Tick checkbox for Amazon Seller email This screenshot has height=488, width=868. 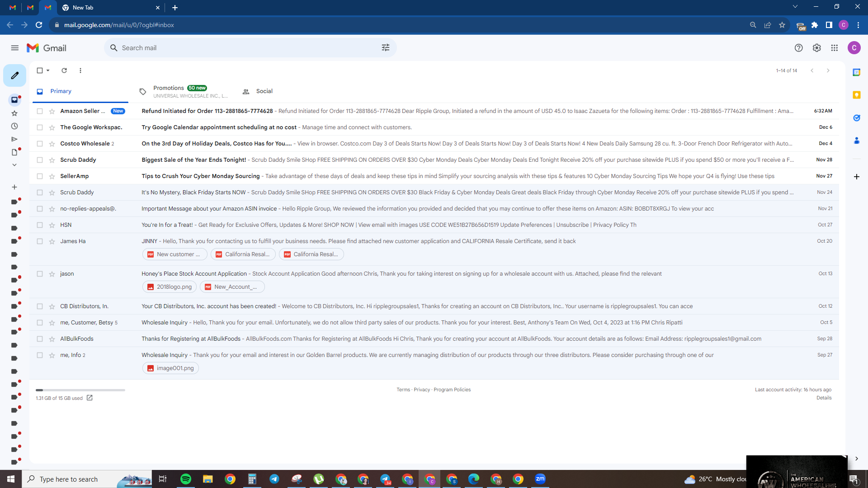coord(40,111)
